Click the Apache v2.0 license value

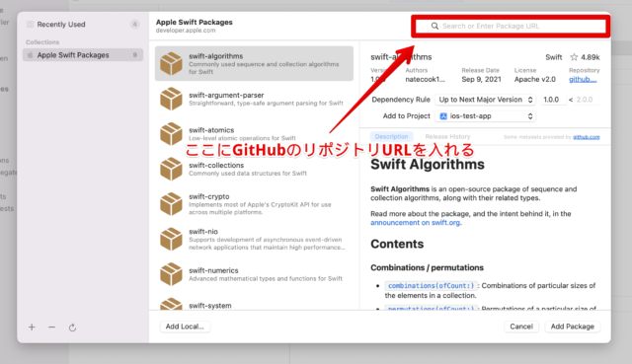pyautogui.click(x=534, y=79)
